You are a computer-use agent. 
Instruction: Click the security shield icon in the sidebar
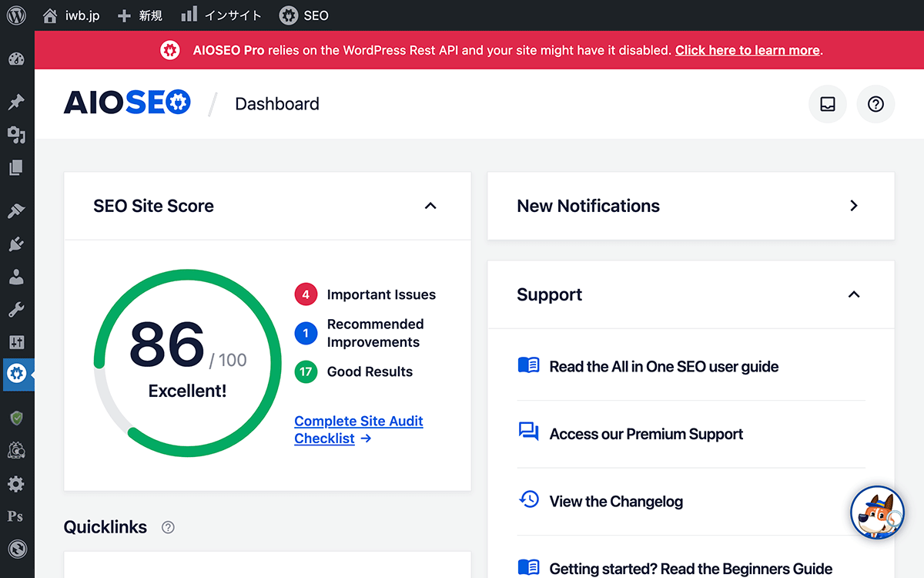[16, 418]
